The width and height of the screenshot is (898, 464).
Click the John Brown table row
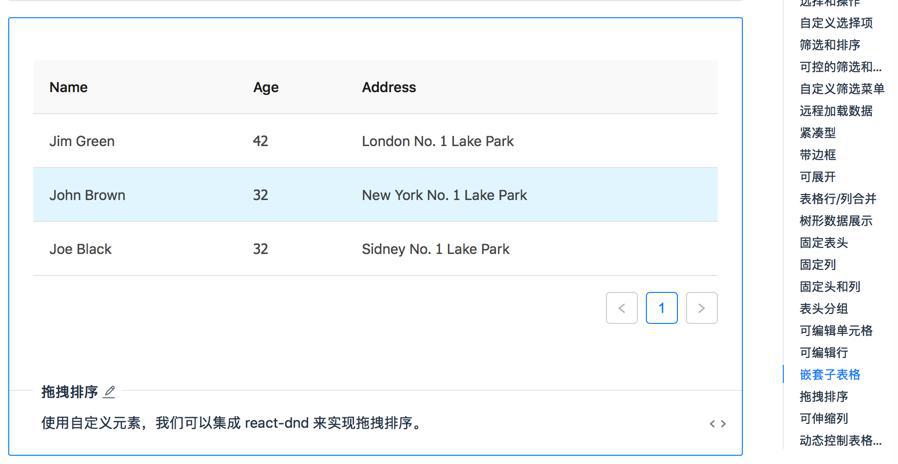point(375,195)
